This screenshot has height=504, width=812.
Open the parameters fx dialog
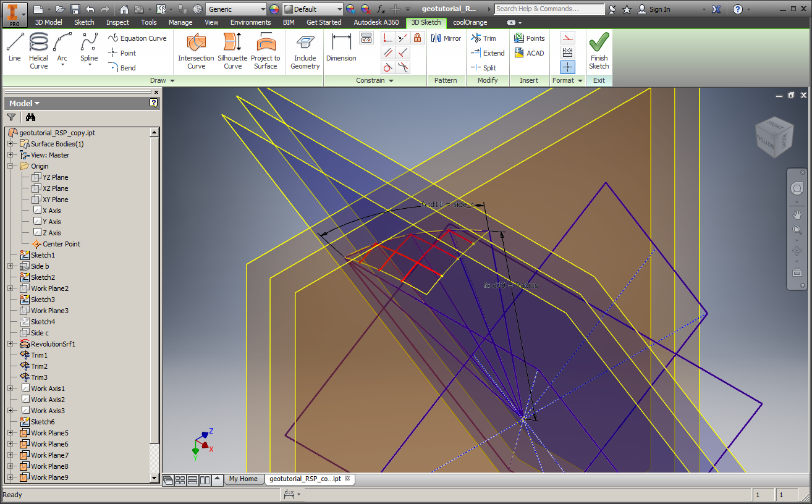click(381, 9)
